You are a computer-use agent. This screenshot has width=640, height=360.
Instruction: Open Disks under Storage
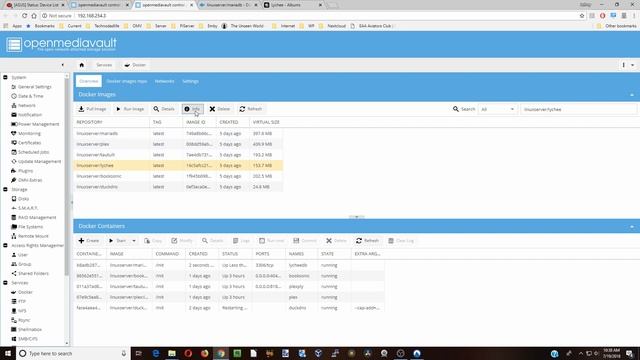click(x=23, y=199)
